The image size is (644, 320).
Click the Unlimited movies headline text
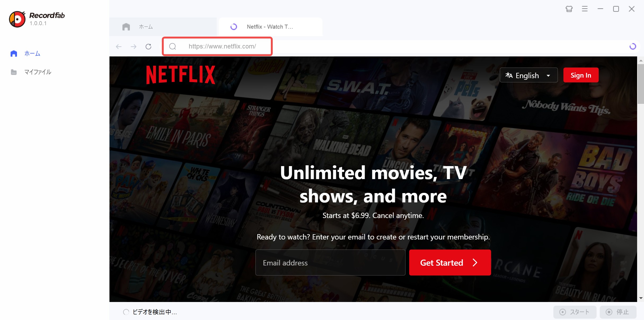(x=373, y=185)
